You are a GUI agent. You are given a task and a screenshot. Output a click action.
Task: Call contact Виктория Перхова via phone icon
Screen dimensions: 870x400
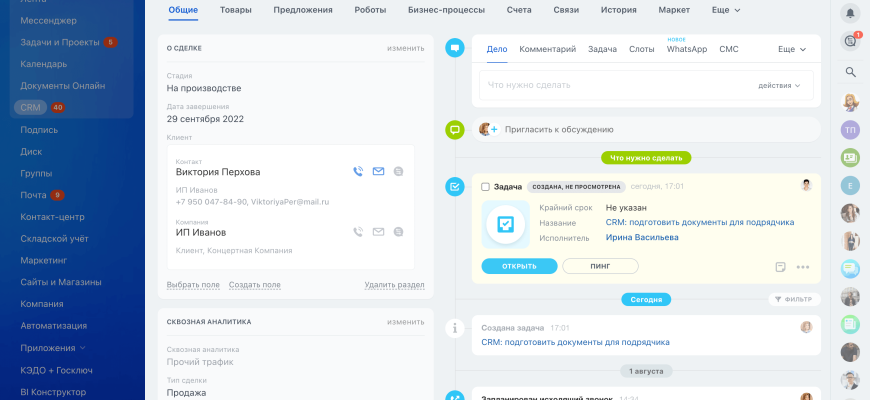click(x=358, y=172)
